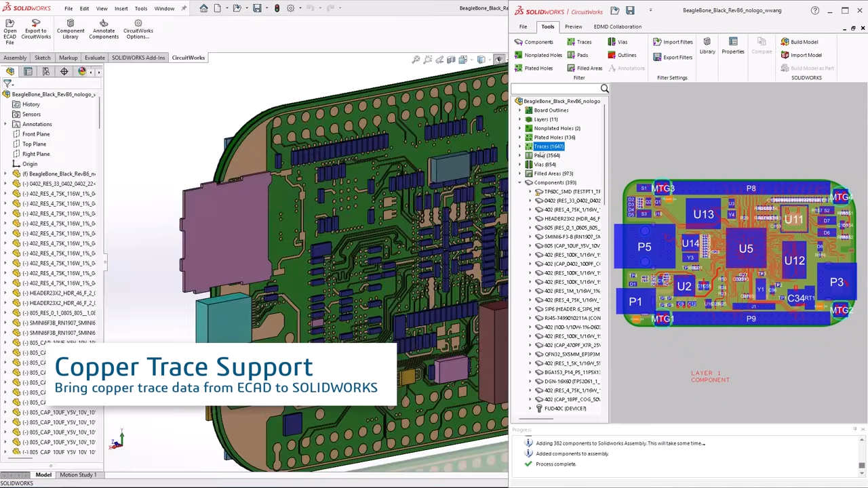Click the U5 component in board preview

point(746,248)
